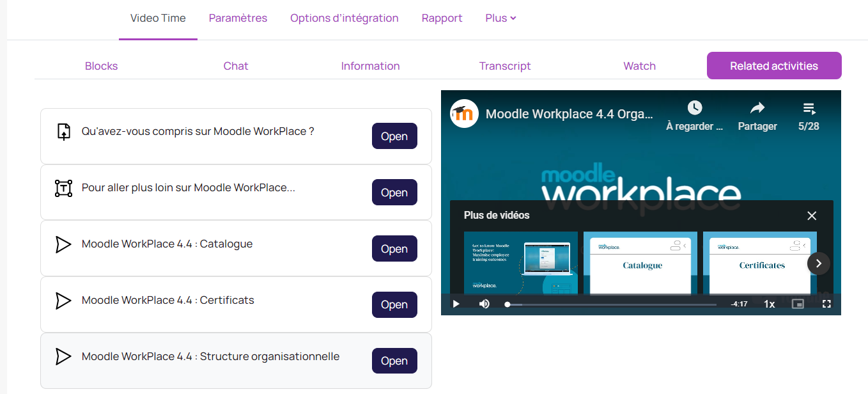Click the Moodle channel logo avatar
This screenshot has width=868, height=394.
click(465, 114)
